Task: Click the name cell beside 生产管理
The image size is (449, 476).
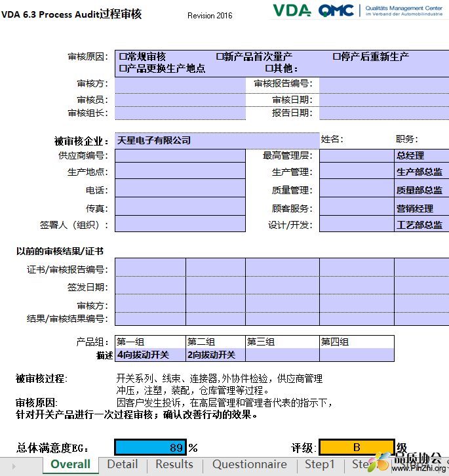Action: point(357,170)
